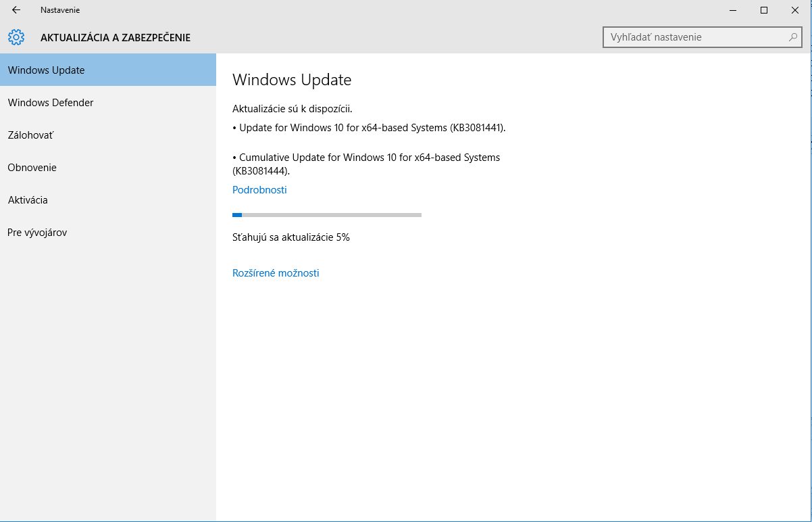Open the Obnovenie section
Screen dimensions: 812x522
[x=108, y=168]
